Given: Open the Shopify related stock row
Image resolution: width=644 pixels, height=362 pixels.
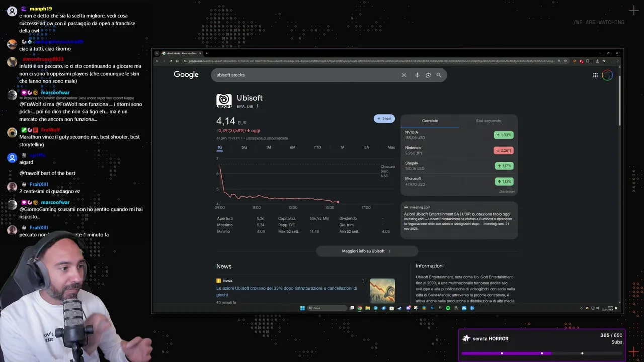Looking at the screenshot, I should pyautogui.click(x=459, y=166).
